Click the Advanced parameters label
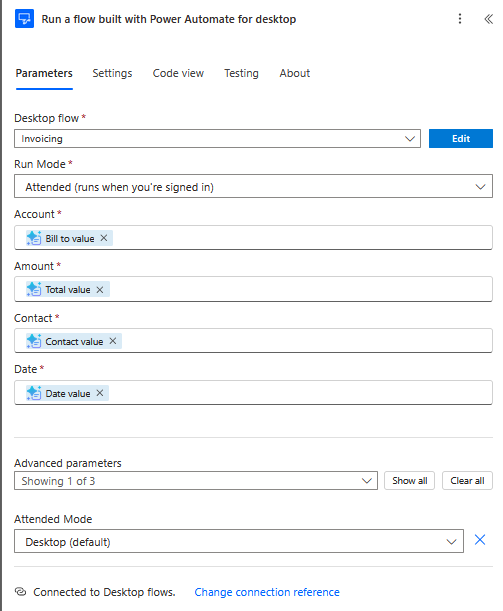The image size is (503, 611). coord(68,463)
